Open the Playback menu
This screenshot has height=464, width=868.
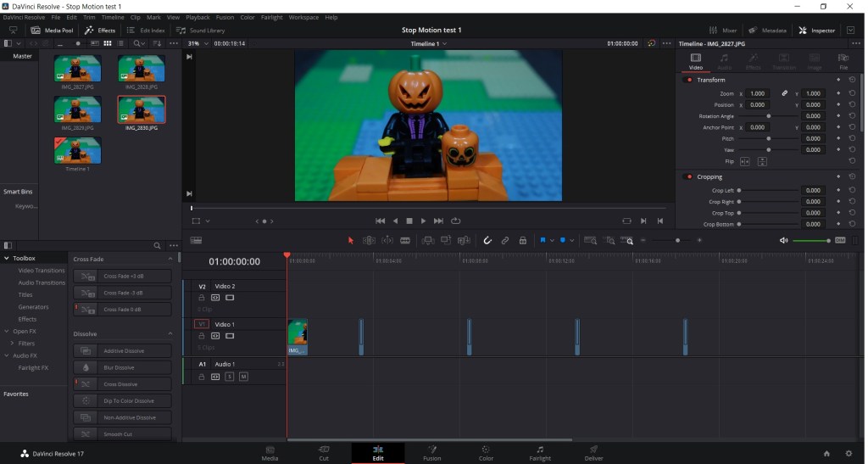pos(198,17)
